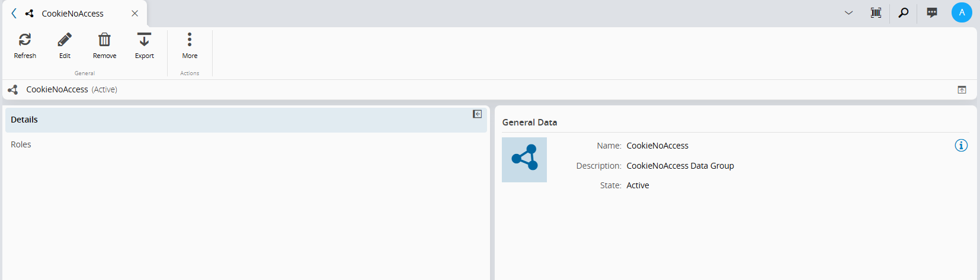Remove the CookieNoAccess data group
This screenshot has height=280, width=980.
coord(104,46)
